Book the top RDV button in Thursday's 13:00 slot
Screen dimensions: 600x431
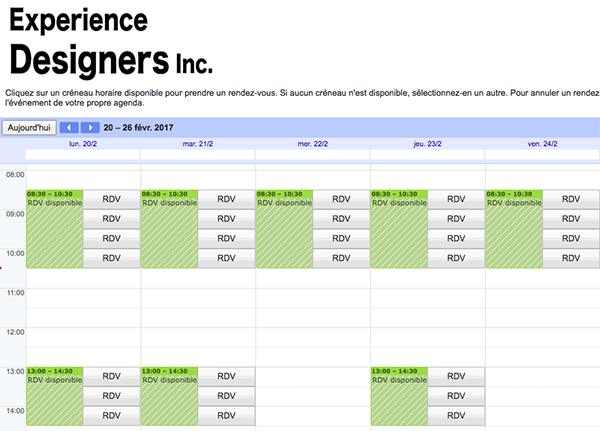(x=456, y=377)
